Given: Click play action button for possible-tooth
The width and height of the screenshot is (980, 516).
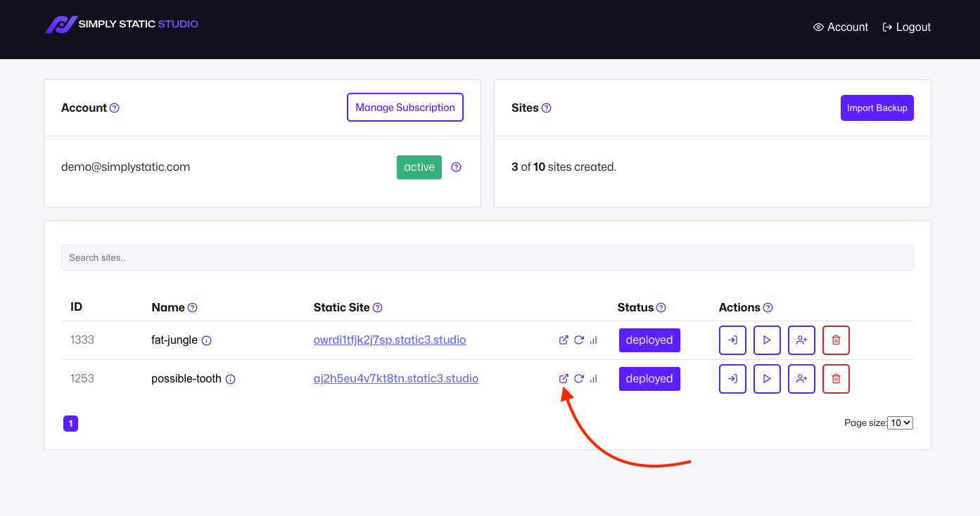Looking at the screenshot, I should coord(767,379).
